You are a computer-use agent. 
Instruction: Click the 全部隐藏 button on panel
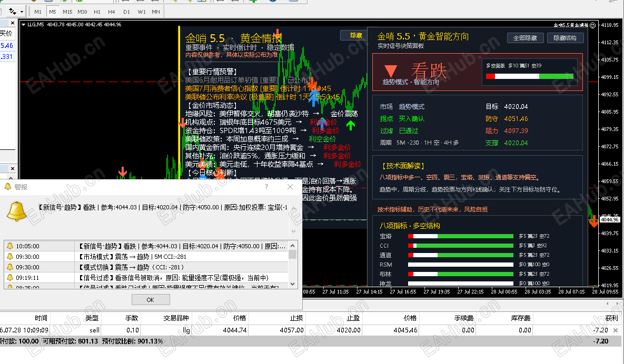(x=525, y=38)
